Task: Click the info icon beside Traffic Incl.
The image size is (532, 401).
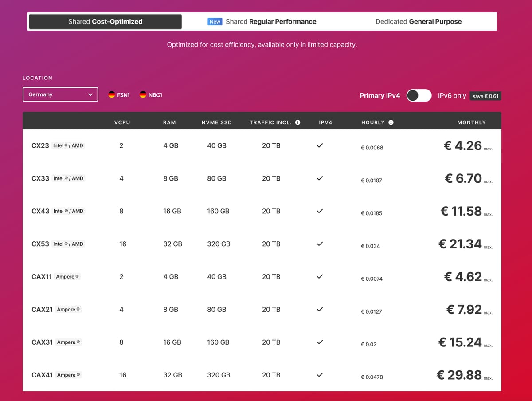Action: [298, 122]
